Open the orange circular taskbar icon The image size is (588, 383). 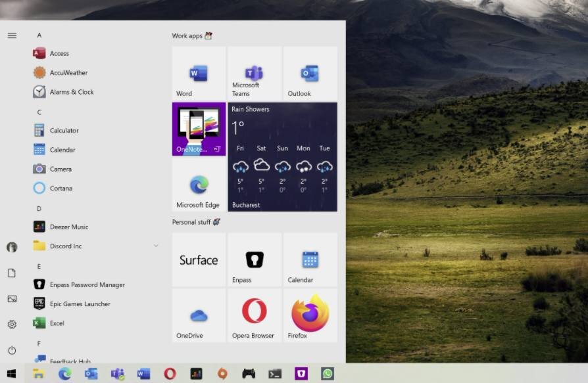coord(222,373)
